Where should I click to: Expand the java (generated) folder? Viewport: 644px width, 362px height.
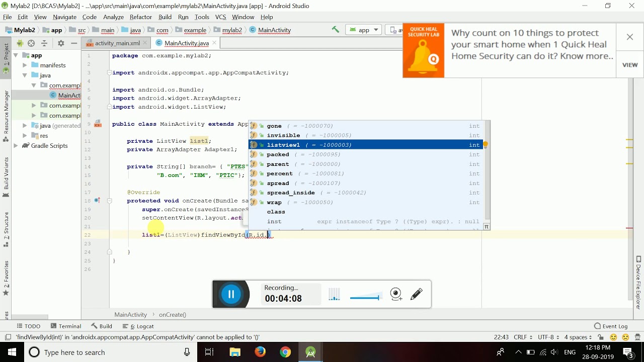coord(25,126)
